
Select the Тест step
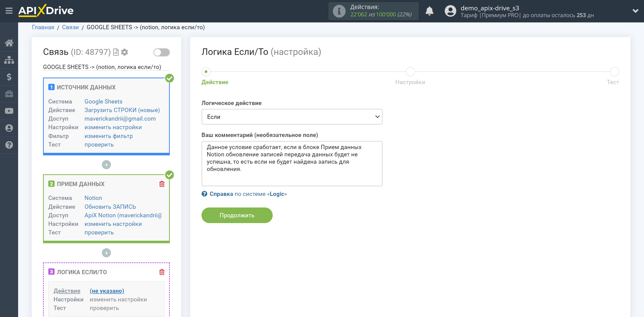point(614,72)
